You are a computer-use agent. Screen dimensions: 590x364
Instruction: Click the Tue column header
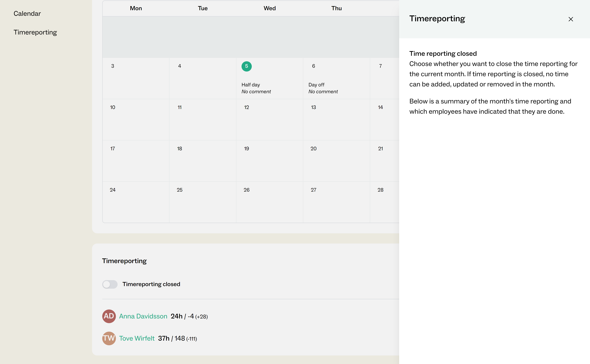click(x=203, y=8)
